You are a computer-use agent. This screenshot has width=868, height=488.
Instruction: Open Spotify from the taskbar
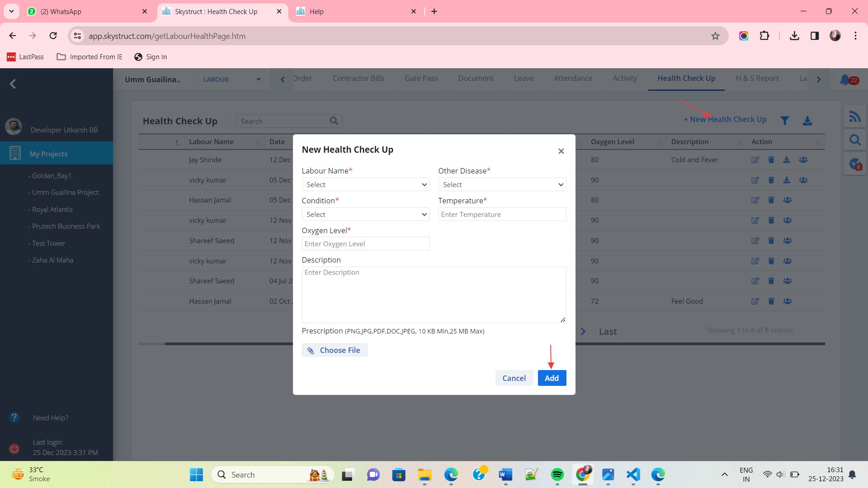click(557, 474)
